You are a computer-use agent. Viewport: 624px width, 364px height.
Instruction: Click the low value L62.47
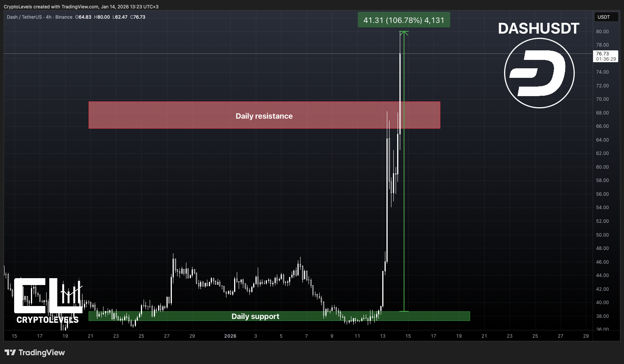(x=120, y=17)
